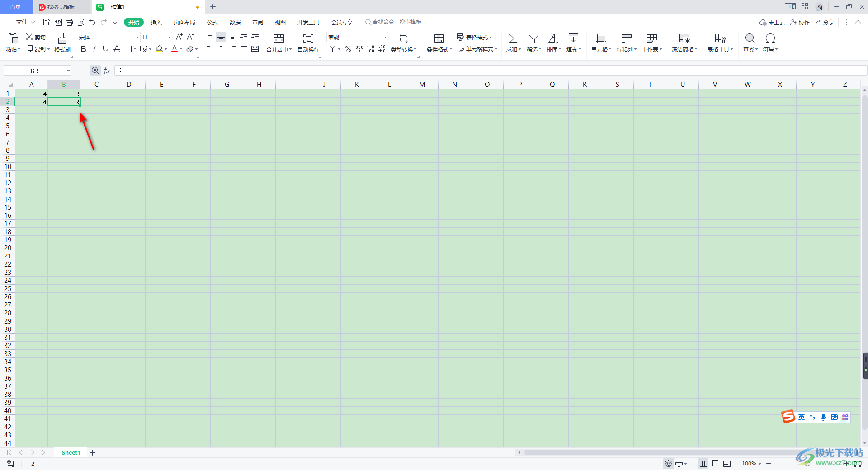Click the red font color swatch
Image resolution: width=868 pixels, height=470 pixels.
175,49
